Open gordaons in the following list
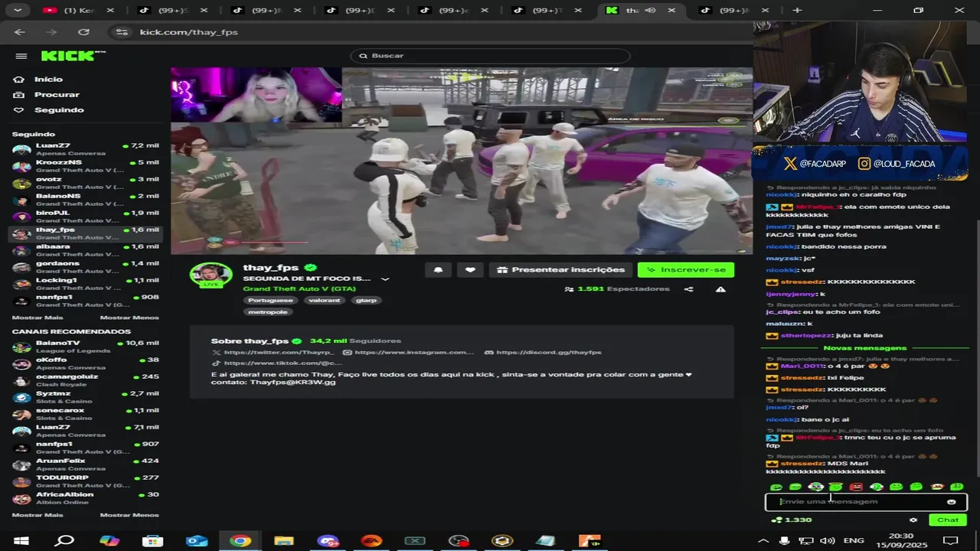The width and height of the screenshot is (980, 551). [86, 267]
